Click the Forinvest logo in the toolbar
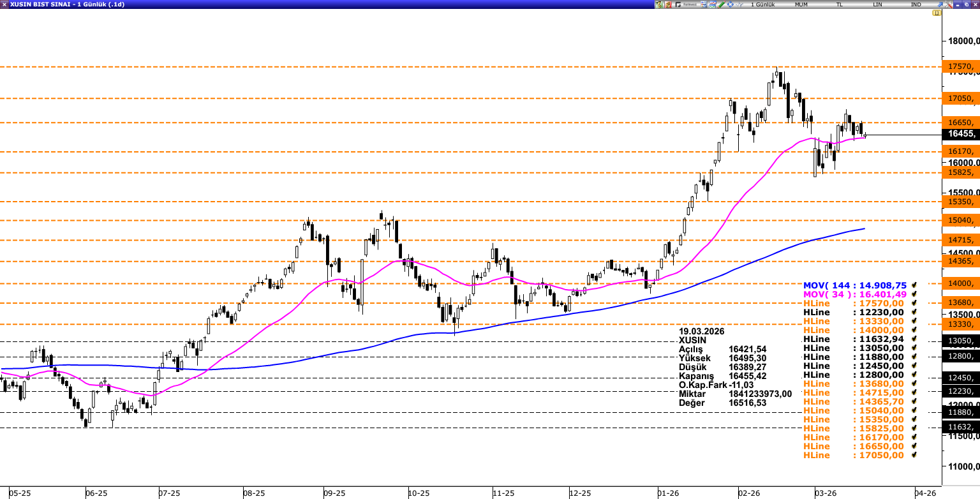The width and height of the screenshot is (980, 499). (x=685, y=4)
